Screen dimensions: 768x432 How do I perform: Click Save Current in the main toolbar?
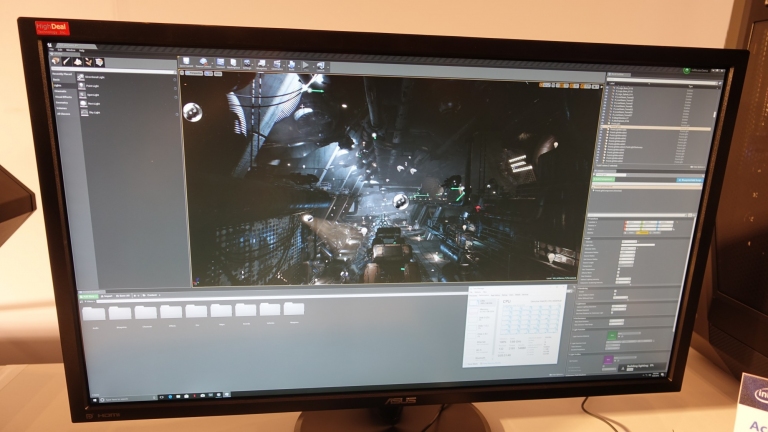186,62
